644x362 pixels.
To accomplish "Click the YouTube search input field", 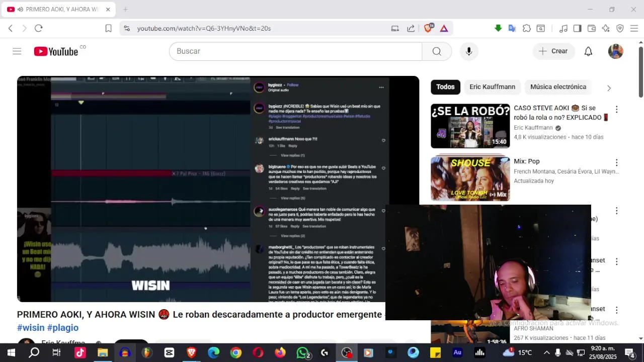I will [x=295, y=51].
